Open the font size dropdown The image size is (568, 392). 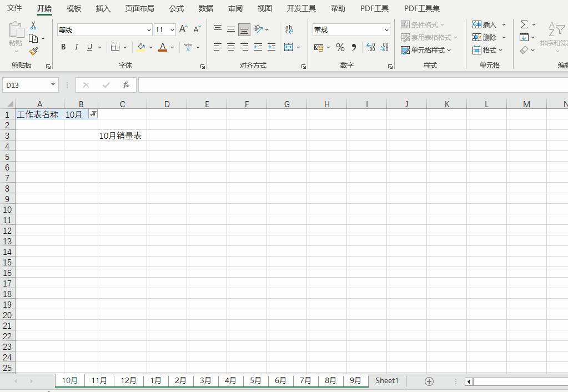coord(173,29)
